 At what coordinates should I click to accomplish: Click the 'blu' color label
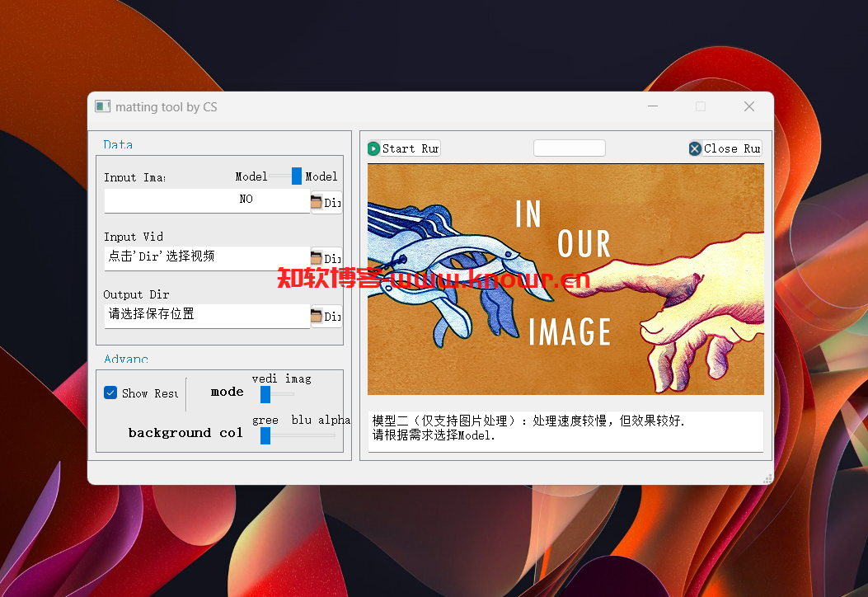[x=302, y=420]
